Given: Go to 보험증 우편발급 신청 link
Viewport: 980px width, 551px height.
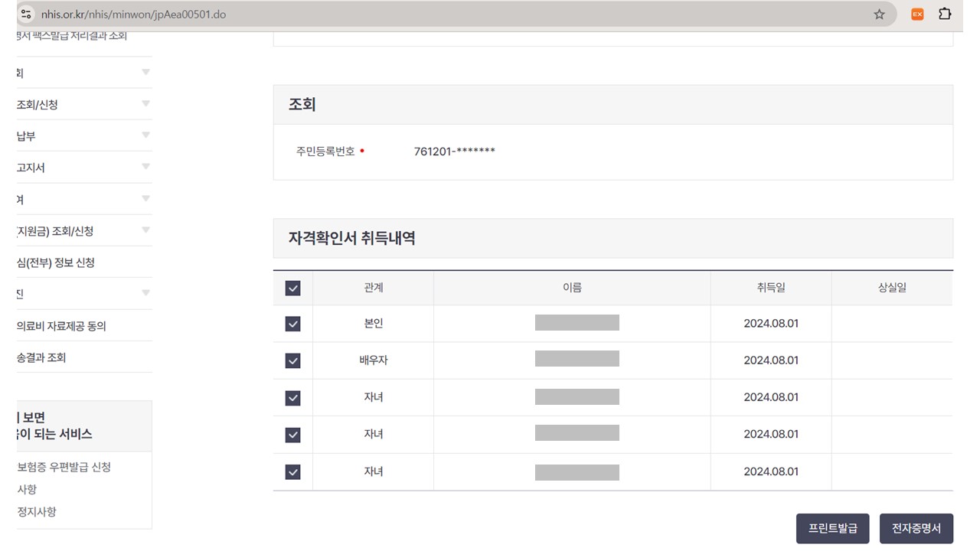Looking at the screenshot, I should pyautogui.click(x=64, y=467).
